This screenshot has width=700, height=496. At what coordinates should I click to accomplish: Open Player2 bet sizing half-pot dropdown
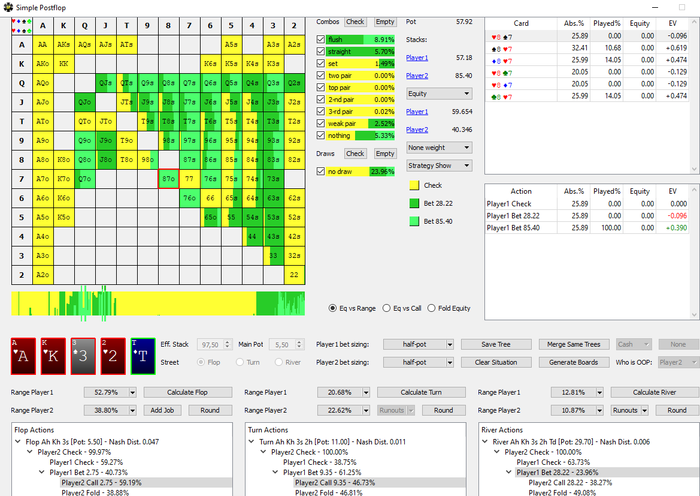(x=418, y=362)
